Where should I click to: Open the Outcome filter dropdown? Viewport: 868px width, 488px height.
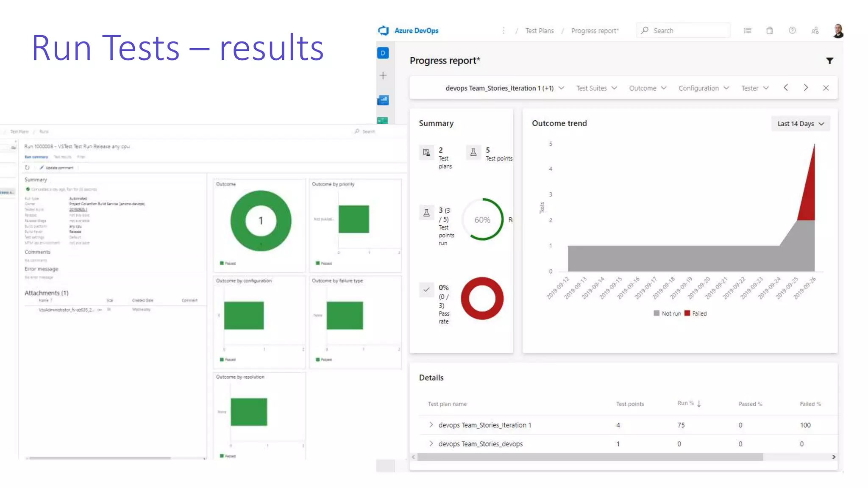point(648,88)
